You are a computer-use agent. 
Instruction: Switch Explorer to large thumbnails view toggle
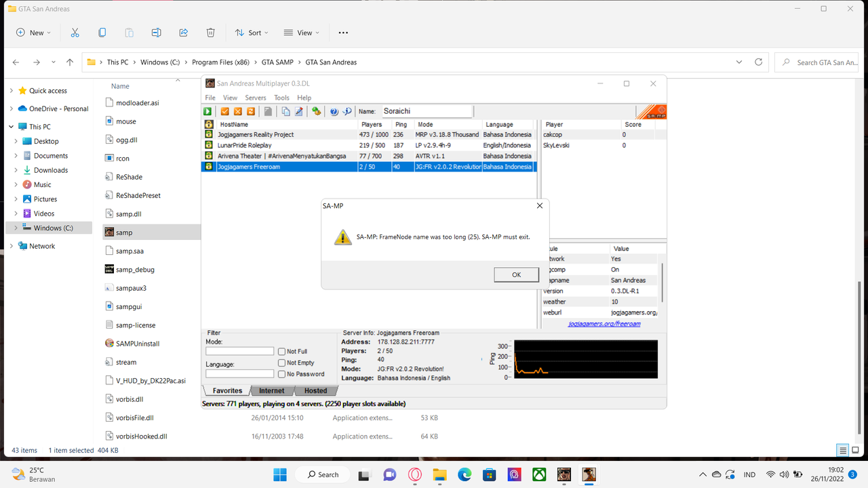(856, 450)
